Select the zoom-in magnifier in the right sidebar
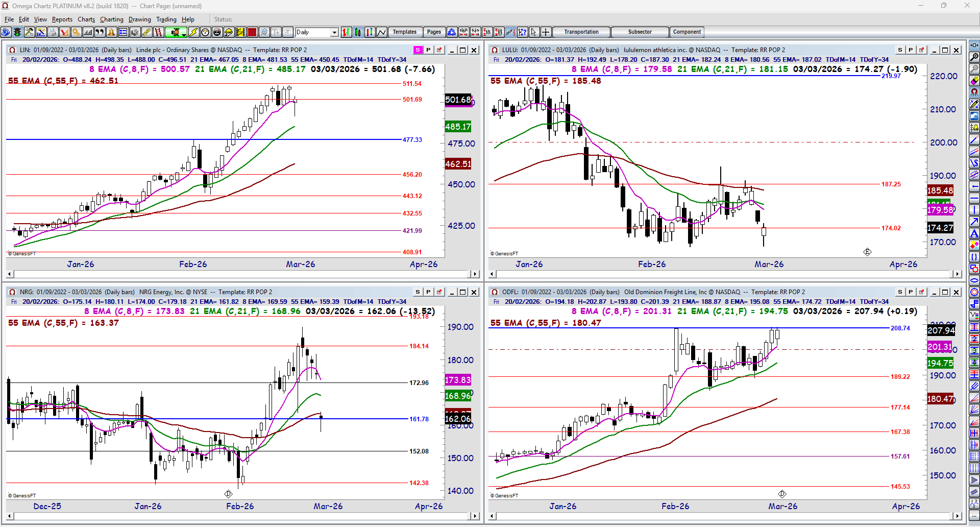The width and height of the screenshot is (980, 527). [974, 57]
